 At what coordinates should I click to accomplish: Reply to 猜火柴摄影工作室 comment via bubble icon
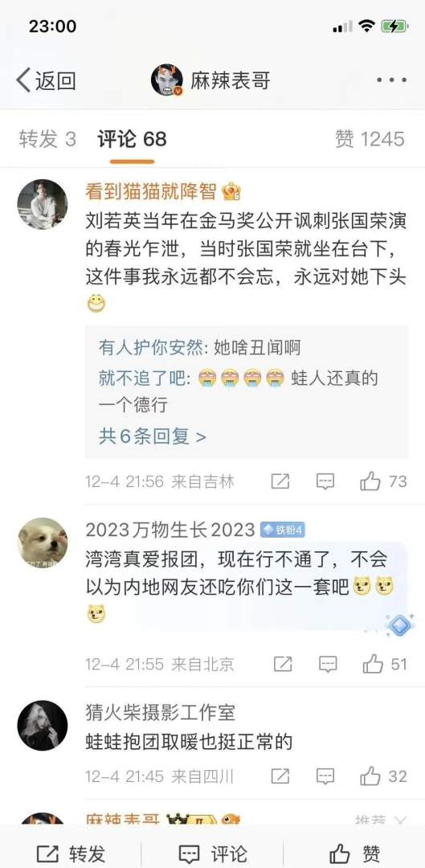325,776
